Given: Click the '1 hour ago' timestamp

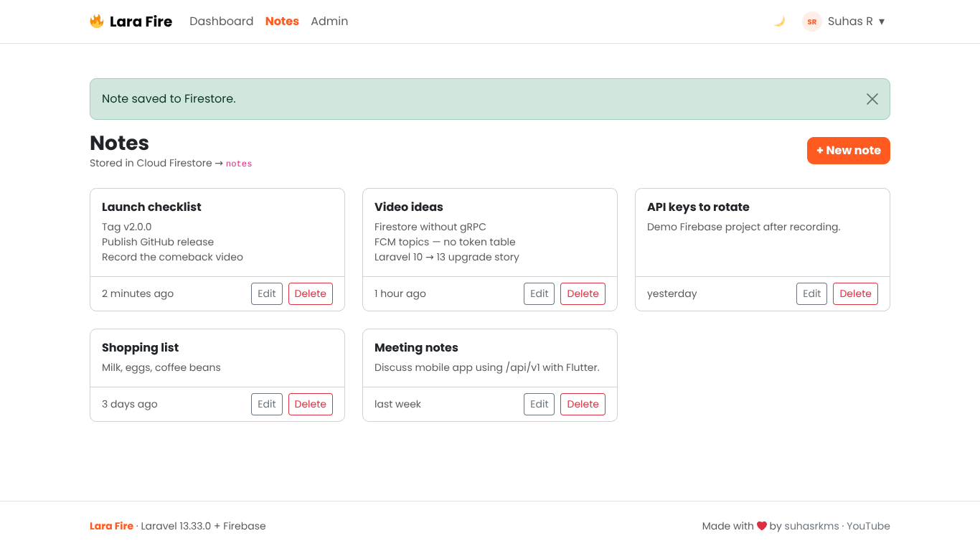Looking at the screenshot, I should coord(400,293).
